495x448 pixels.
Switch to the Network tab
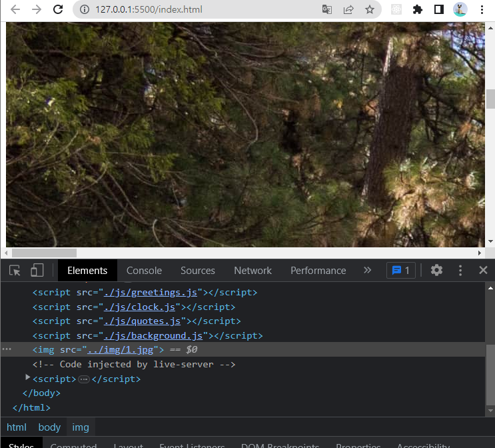(x=253, y=271)
